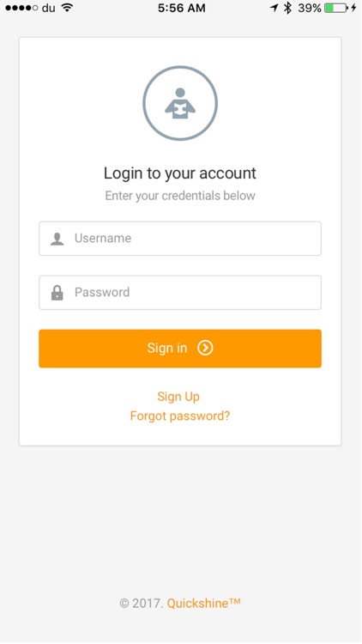This screenshot has width=362, height=644.
Task: Open the Quickshine™ footer link
Action: [x=203, y=604]
